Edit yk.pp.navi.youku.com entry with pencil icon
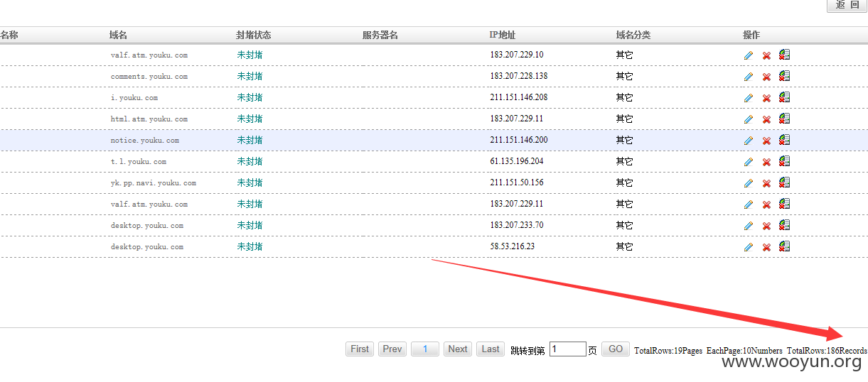The height and width of the screenshot is (382, 868). click(x=749, y=183)
